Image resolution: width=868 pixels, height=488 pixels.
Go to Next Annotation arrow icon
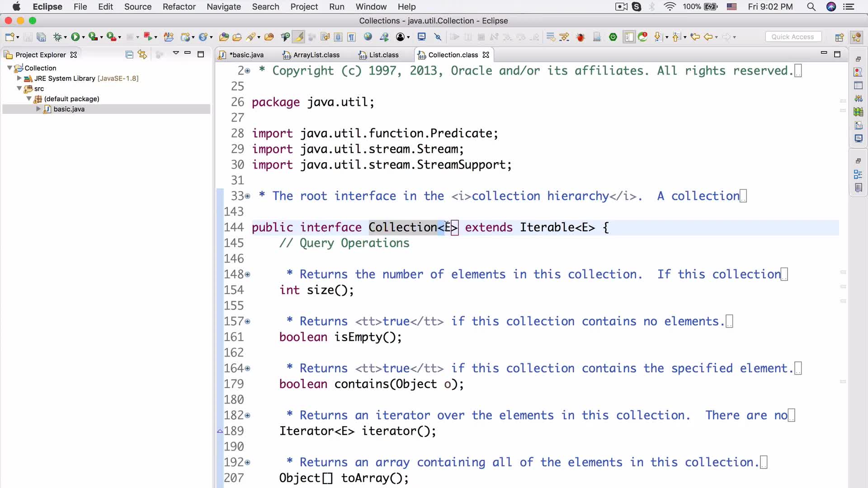click(659, 37)
